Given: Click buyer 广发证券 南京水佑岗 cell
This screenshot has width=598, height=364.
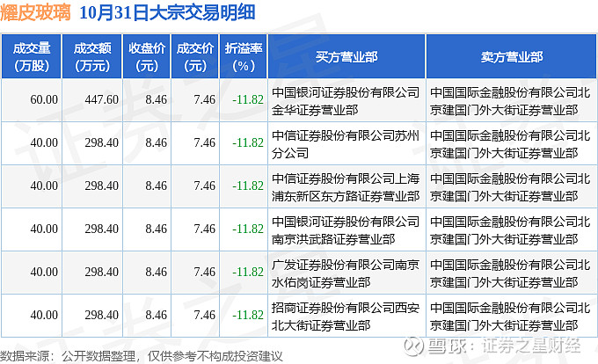Looking at the screenshot, I should tap(346, 273).
